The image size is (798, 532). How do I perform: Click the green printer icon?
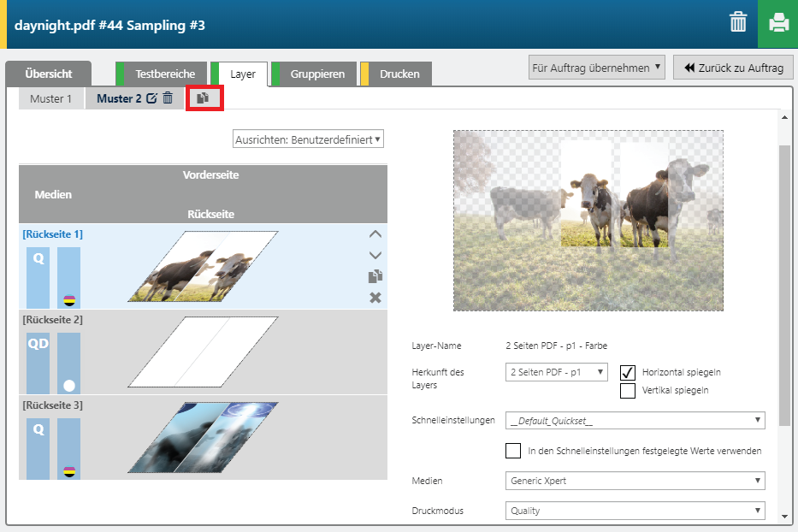point(777,23)
